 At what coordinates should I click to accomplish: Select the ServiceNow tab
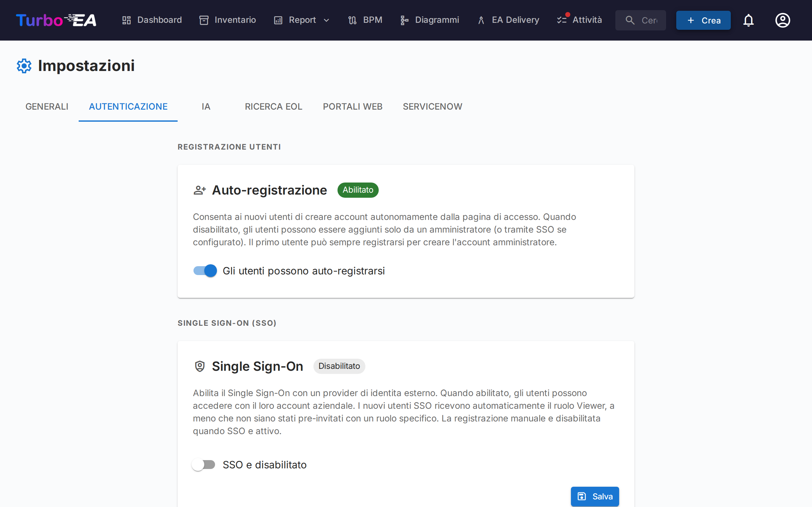coord(432,107)
